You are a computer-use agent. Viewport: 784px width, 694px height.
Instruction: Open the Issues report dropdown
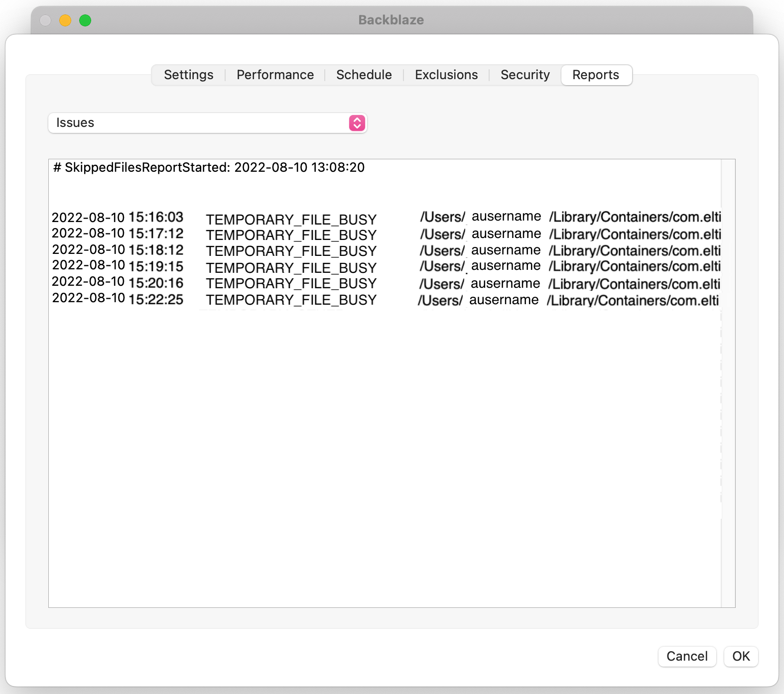point(207,123)
